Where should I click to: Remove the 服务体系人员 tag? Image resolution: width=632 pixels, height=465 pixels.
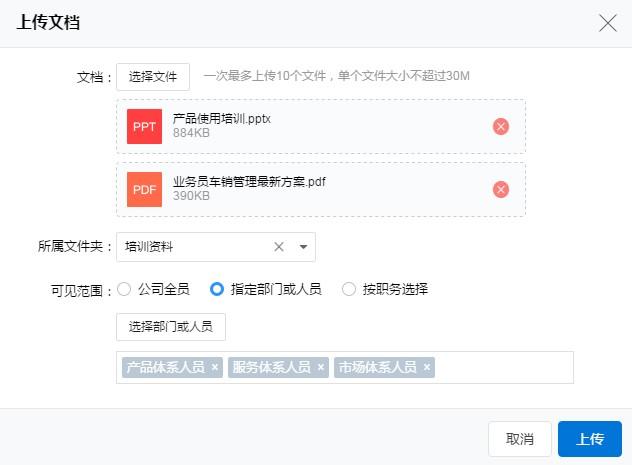321,367
